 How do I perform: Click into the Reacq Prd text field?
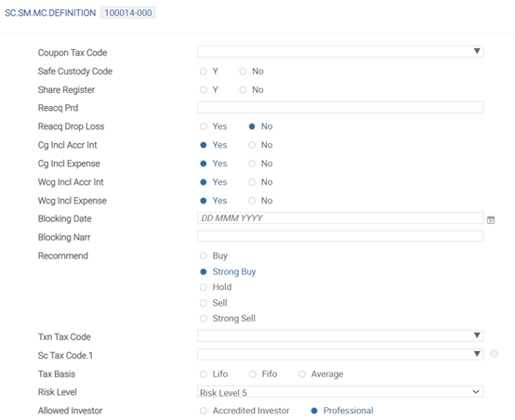coord(340,108)
